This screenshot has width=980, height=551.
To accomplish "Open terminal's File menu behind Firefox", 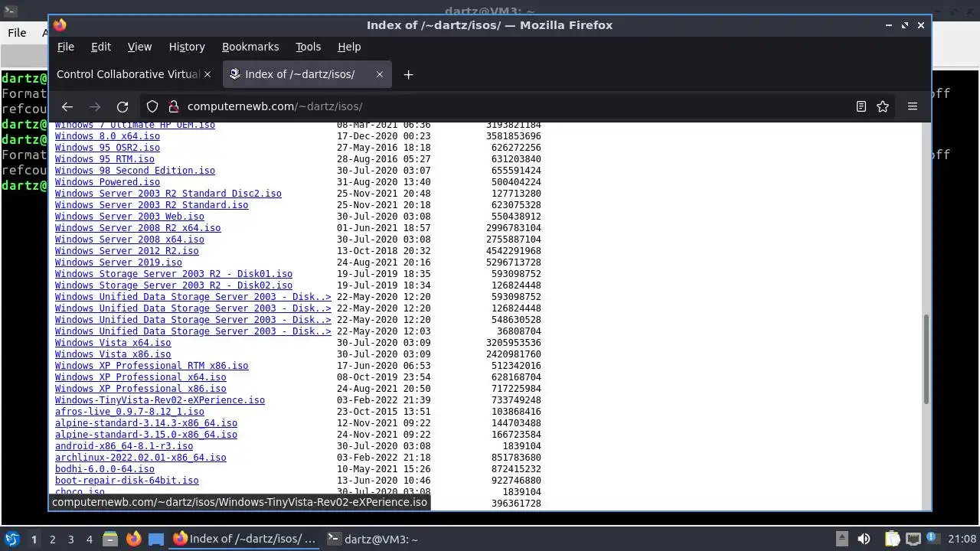I will [x=17, y=32].
